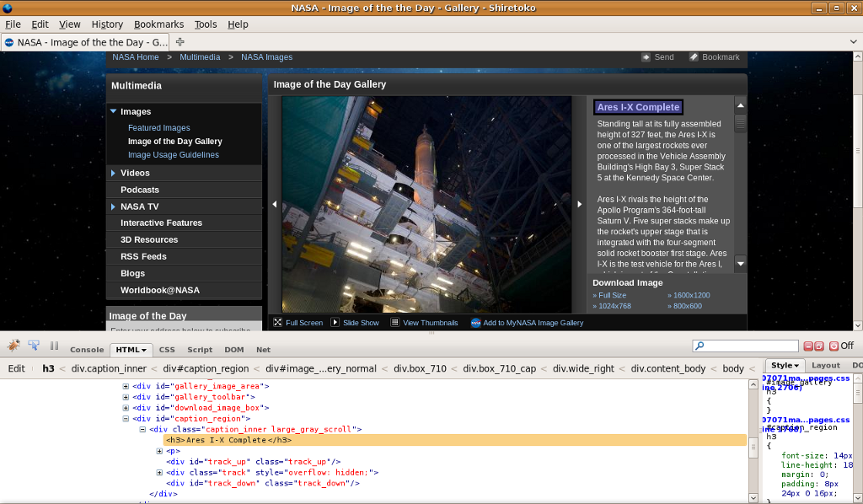
Task: Minimize Firebug with the red minus icon
Action: pos(808,346)
